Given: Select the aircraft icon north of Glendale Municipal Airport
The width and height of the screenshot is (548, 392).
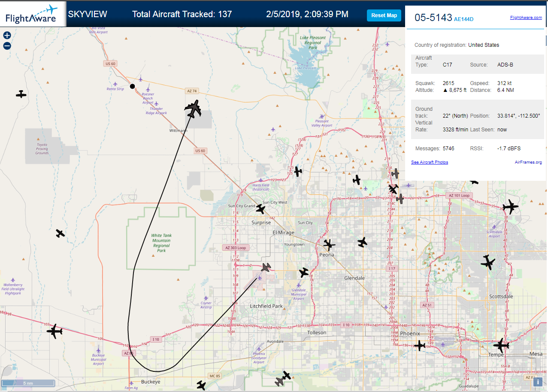Looking at the screenshot, I should coord(303,272).
